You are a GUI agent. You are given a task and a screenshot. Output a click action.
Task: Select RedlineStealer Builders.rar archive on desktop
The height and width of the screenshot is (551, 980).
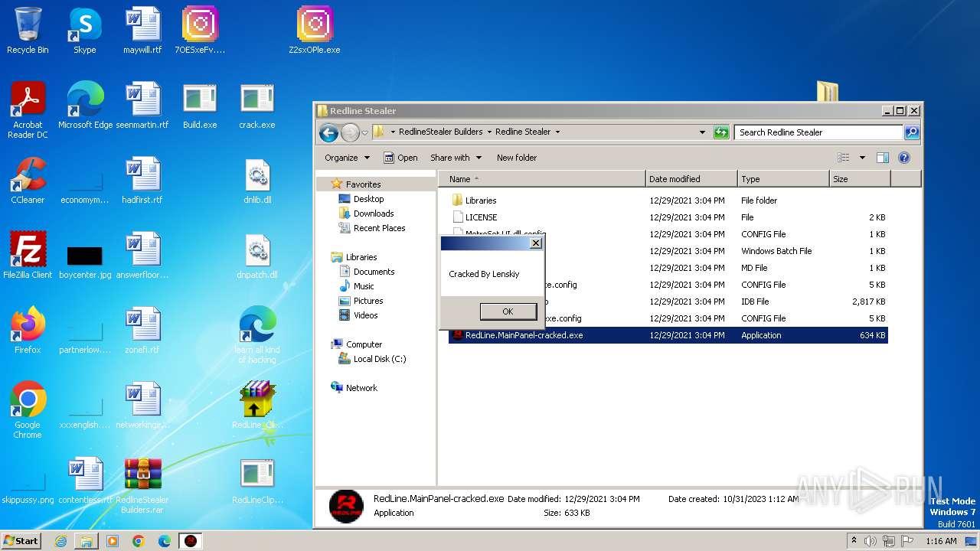coord(142,485)
